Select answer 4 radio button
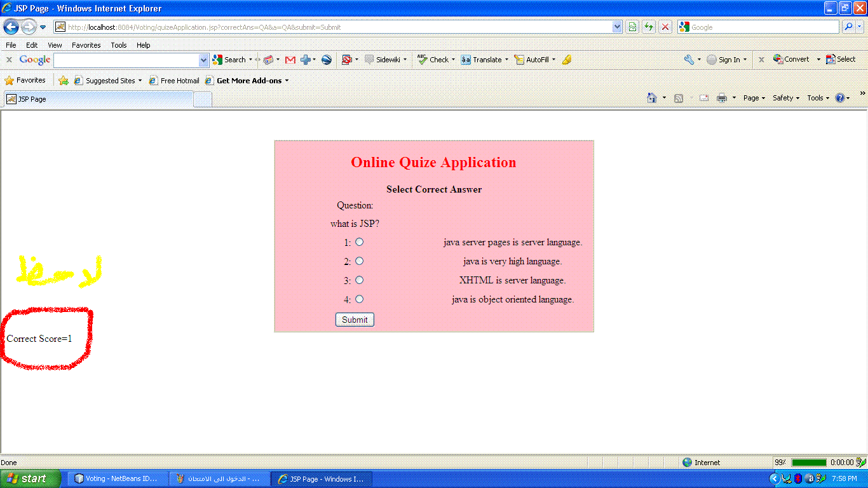The width and height of the screenshot is (868, 488). [360, 299]
